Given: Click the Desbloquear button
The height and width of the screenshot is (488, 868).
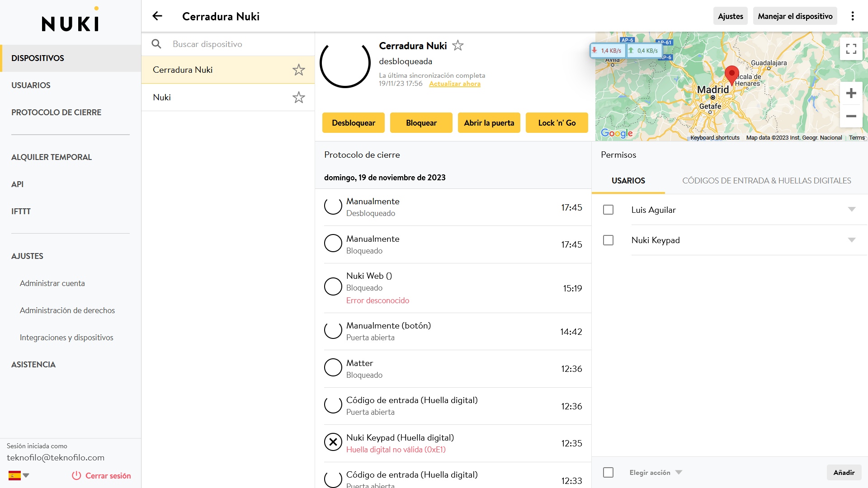Looking at the screenshot, I should [x=354, y=123].
